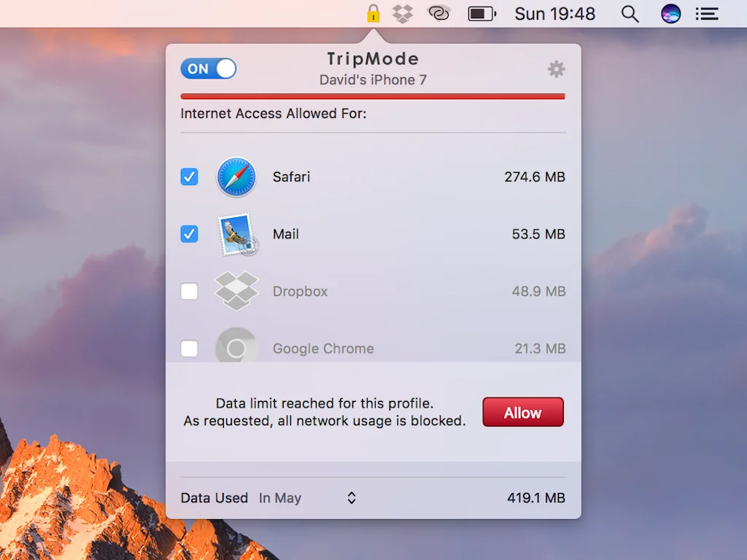The height and width of the screenshot is (560, 747).
Task: Click the TripMode lock icon in menu bar
Action: [373, 13]
